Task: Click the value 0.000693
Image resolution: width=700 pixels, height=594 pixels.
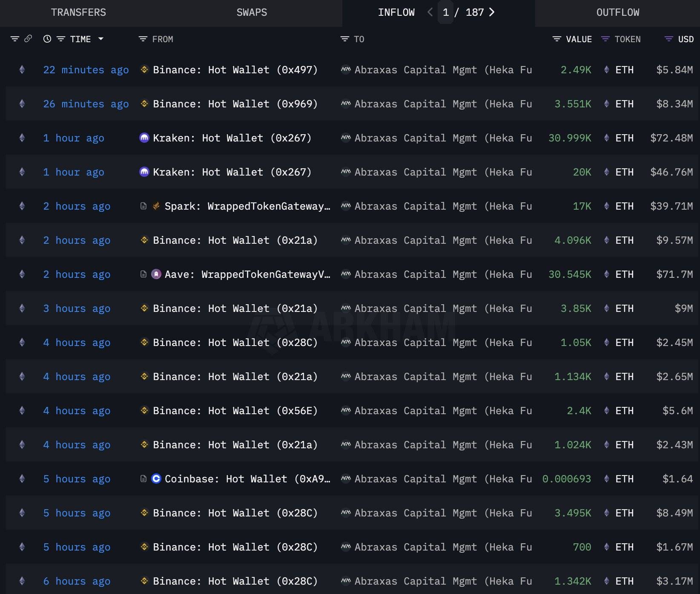Action: click(566, 479)
